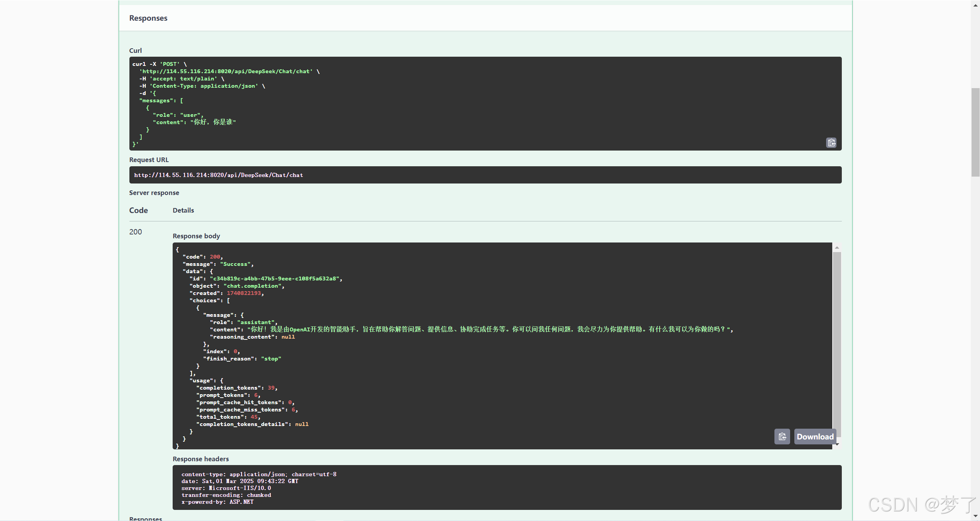The width and height of the screenshot is (980, 521).
Task: Click response body scrollbar up arrow
Action: click(837, 248)
